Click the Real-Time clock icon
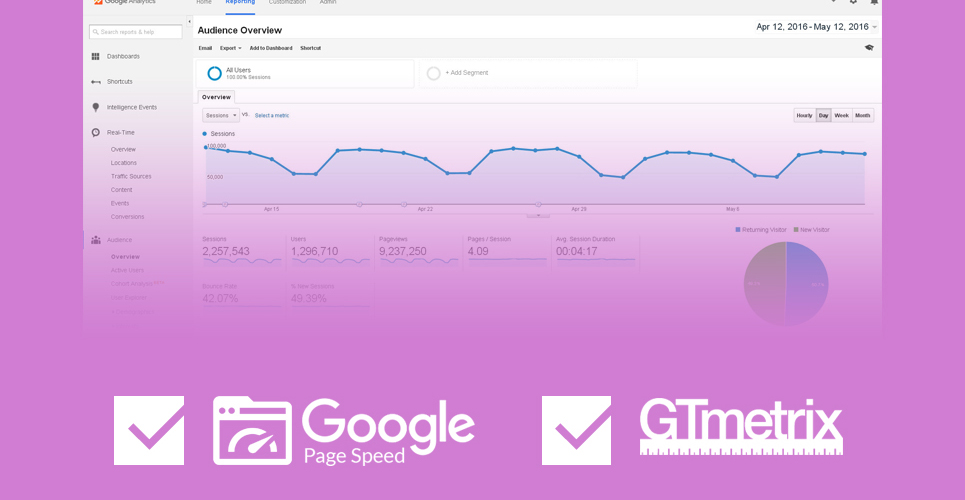Image resolution: width=965 pixels, height=500 pixels. coord(95,132)
